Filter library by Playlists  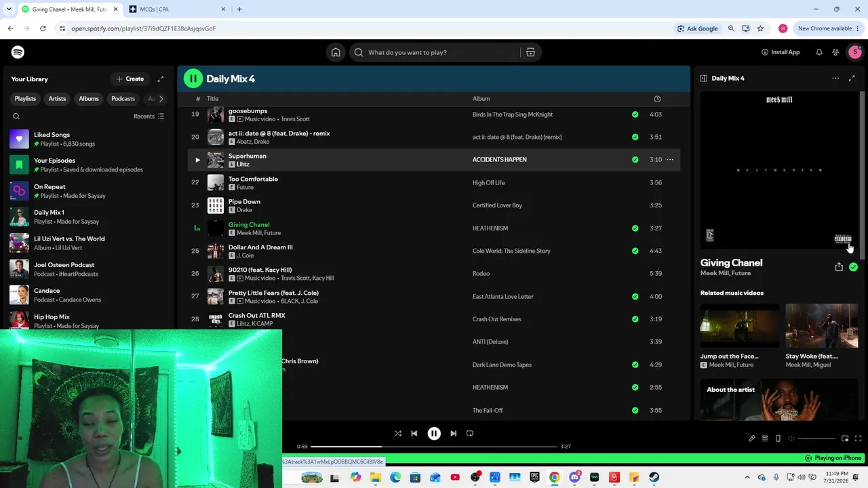coord(25,99)
